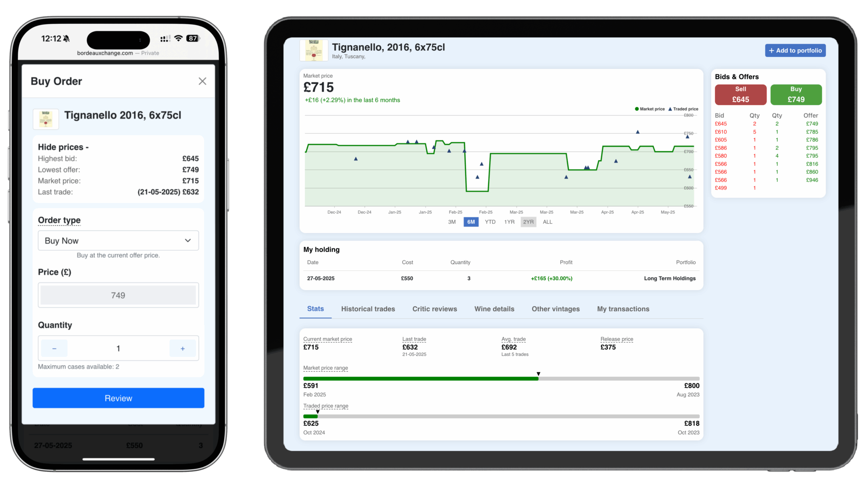Open the Buy Now order type dropdown
The width and height of the screenshot is (868, 488).
[118, 241]
